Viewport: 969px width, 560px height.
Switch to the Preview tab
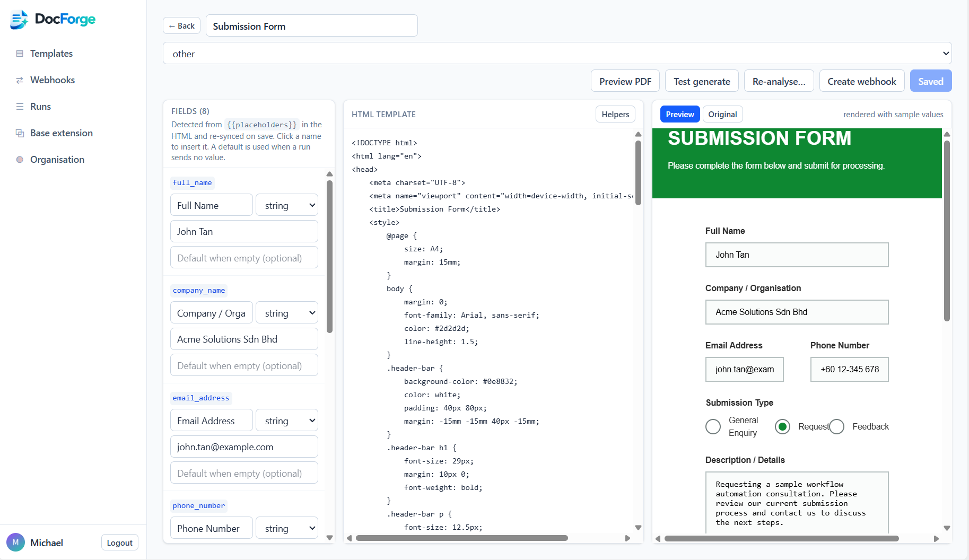tap(679, 114)
